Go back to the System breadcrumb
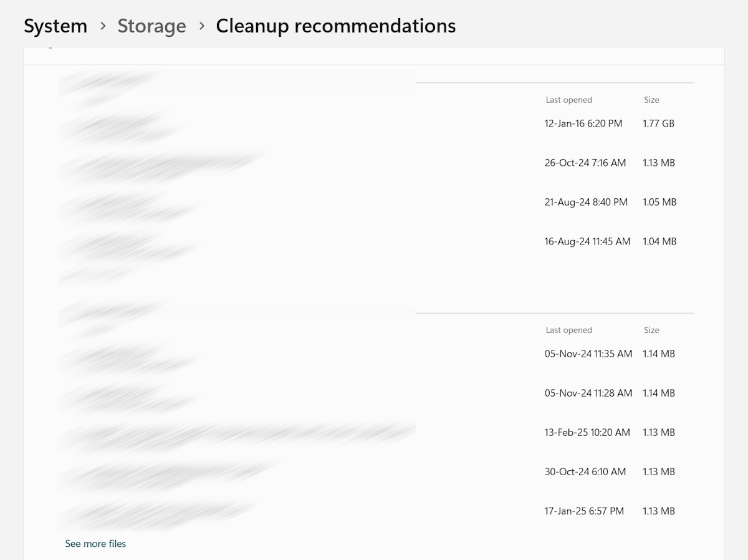 (x=55, y=26)
